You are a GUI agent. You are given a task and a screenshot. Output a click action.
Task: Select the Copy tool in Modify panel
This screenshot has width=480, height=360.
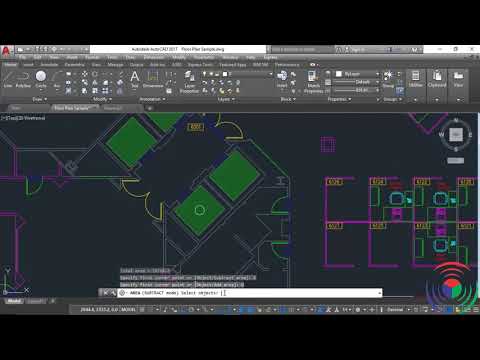(85, 82)
